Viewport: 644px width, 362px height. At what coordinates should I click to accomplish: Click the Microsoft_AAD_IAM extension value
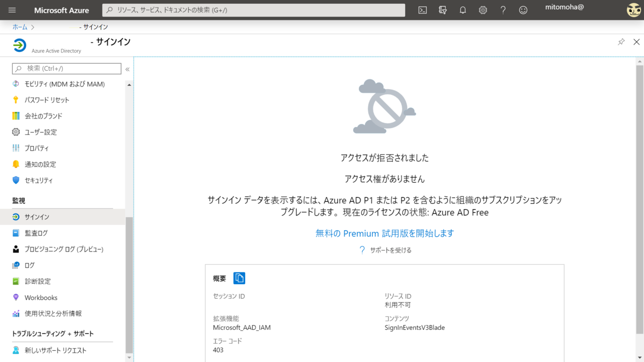[x=241, y=328]
